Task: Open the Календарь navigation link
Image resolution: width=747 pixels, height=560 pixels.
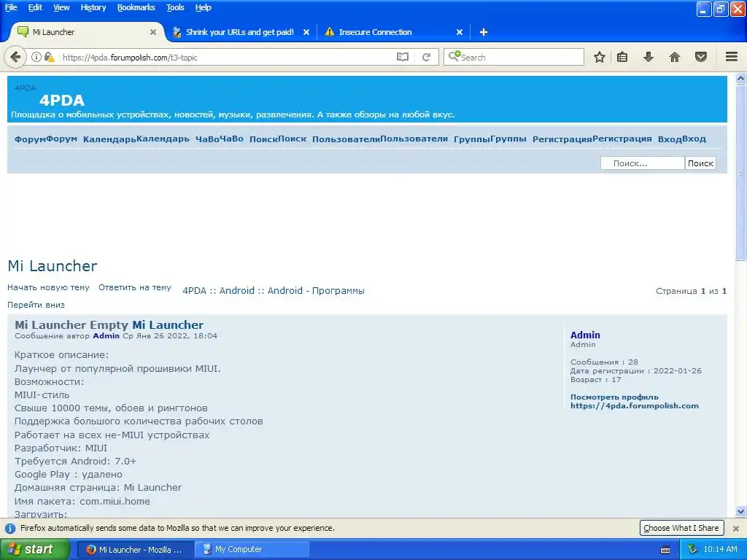Action: point(136,139)
